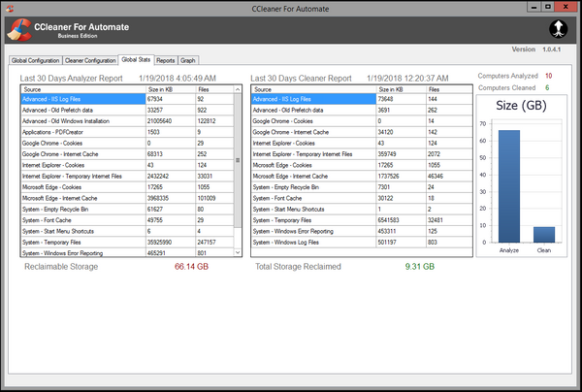Select Microsoft Edge - Cookies in Cleaner Report

click(362, 165)
